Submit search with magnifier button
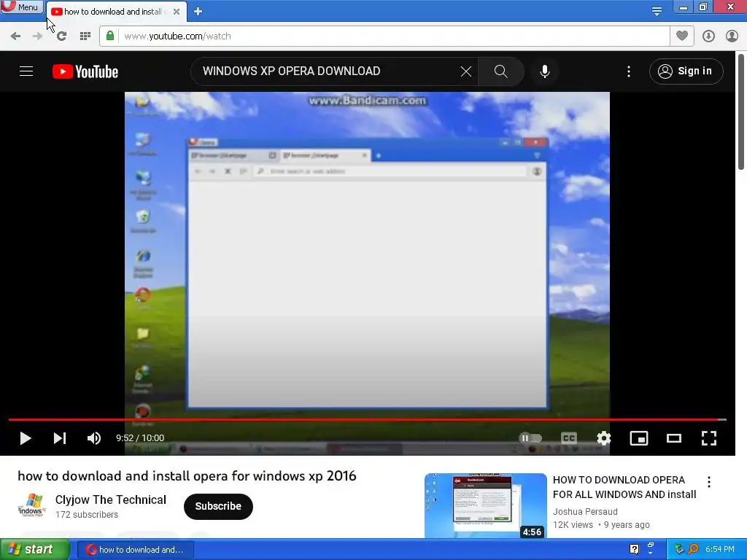747x560 pixels. coord(500,71)
